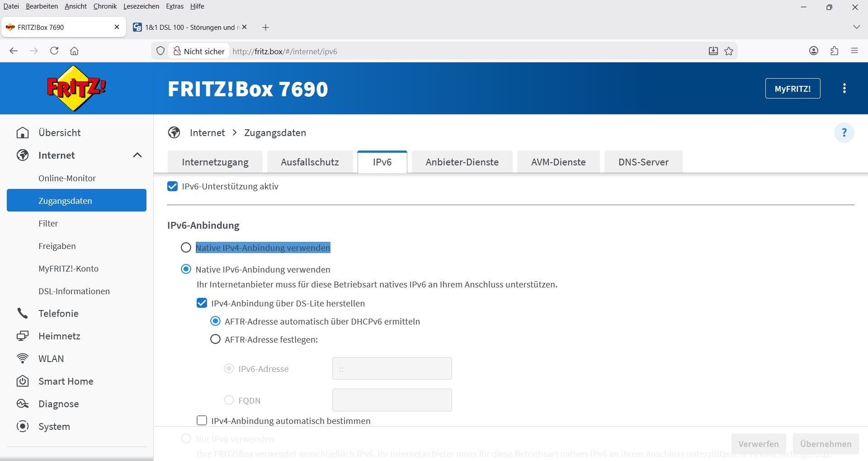The width and height of the screenshot is (868, 461).
Task: Select AFTR-Adresse automatisch über DHCPv6 ermitteln
Action: [x=215, y=321]
